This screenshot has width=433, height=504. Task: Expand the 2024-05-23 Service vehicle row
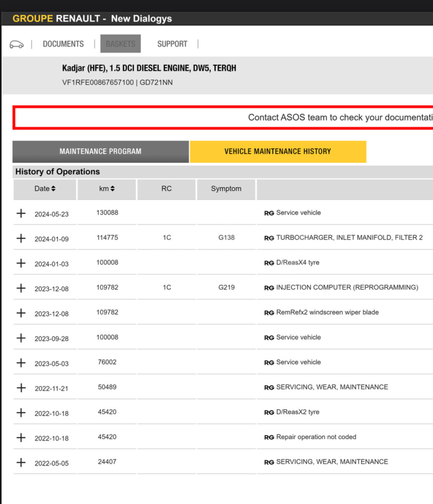tap(21, 213)
